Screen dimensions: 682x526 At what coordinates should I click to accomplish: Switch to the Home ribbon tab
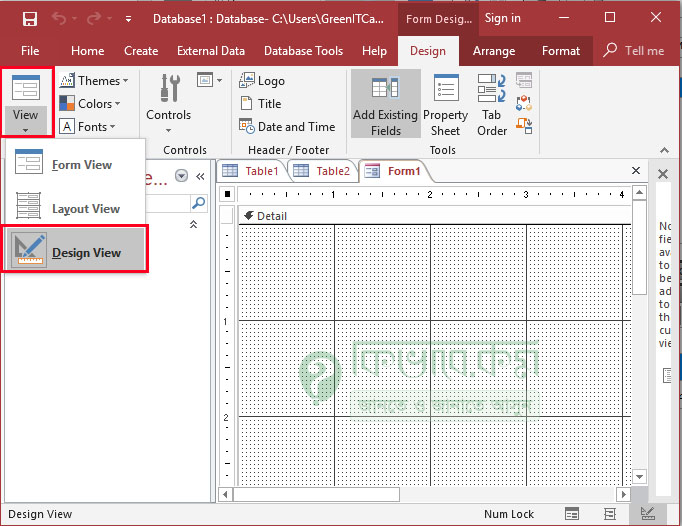tap(87, 51)
